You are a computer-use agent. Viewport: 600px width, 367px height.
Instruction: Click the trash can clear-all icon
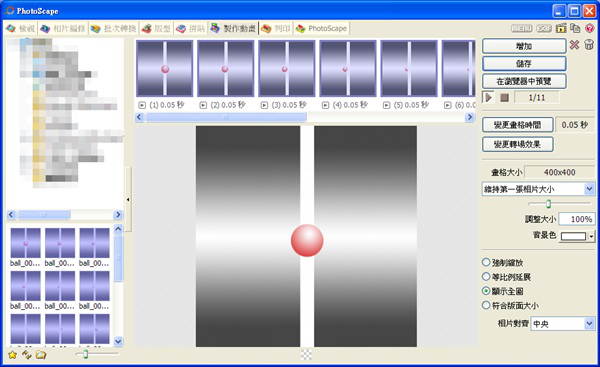tap(589, 45)
